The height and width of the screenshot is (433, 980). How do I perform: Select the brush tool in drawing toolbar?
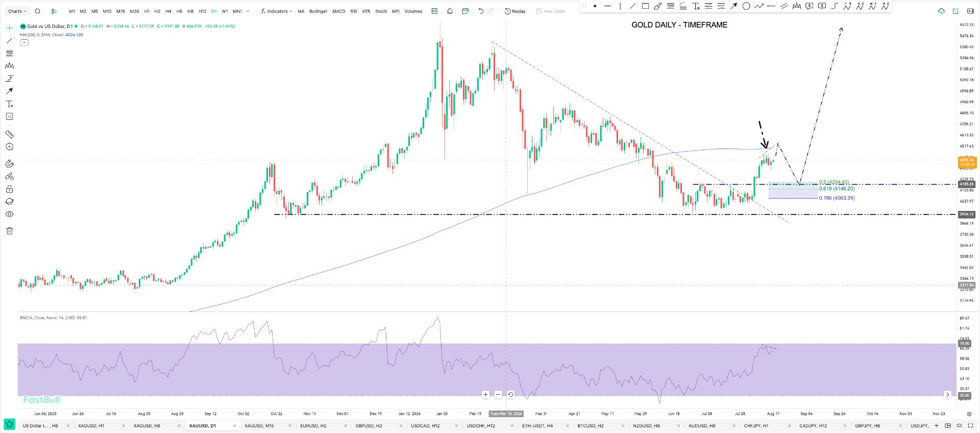click(x=658, y=6)
